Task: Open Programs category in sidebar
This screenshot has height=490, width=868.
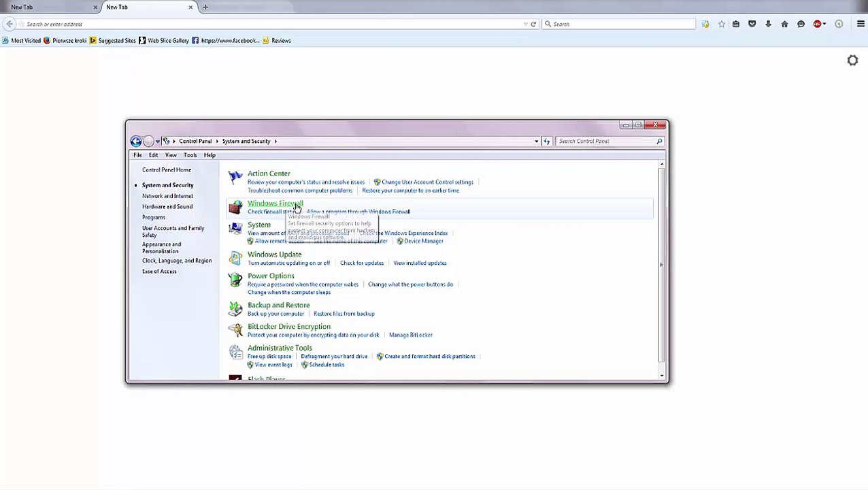Action: [x=154, y=218]
